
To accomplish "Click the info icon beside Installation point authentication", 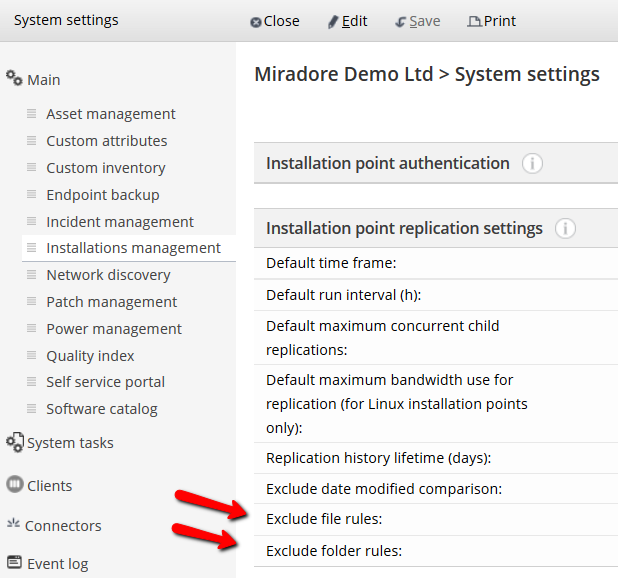I will point(532,164).
